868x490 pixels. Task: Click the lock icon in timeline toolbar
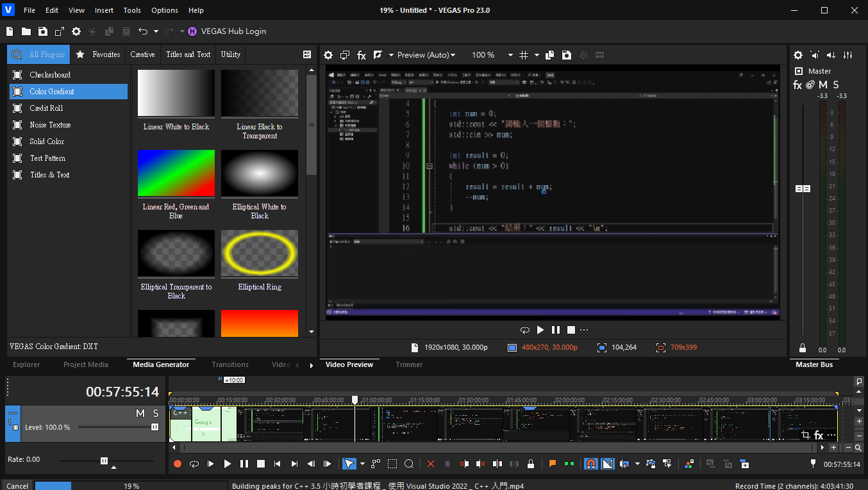coord(530,464)
